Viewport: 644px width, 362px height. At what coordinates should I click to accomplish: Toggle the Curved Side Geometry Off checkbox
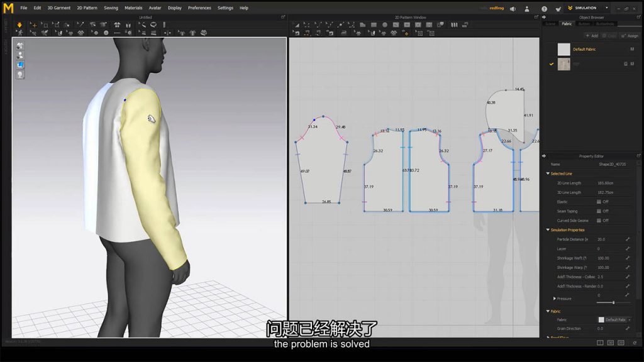[x=599, y=221]
